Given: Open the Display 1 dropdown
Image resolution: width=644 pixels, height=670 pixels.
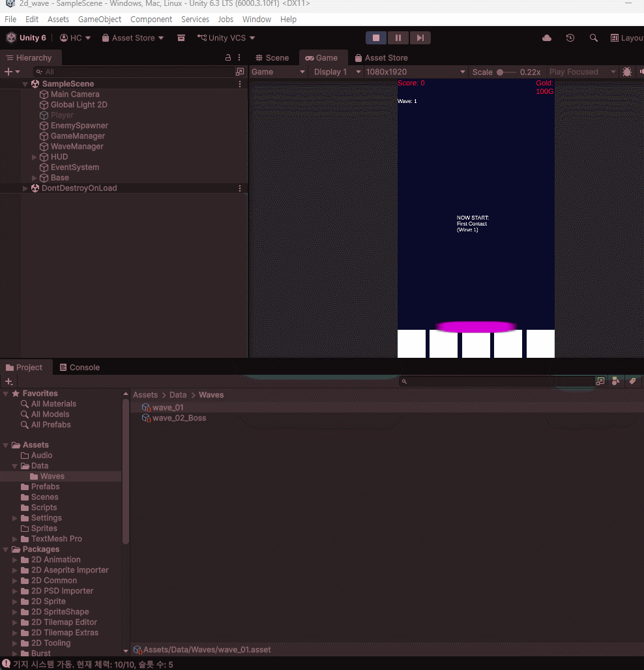Looking at the screenshot, I should click(337, 72).
